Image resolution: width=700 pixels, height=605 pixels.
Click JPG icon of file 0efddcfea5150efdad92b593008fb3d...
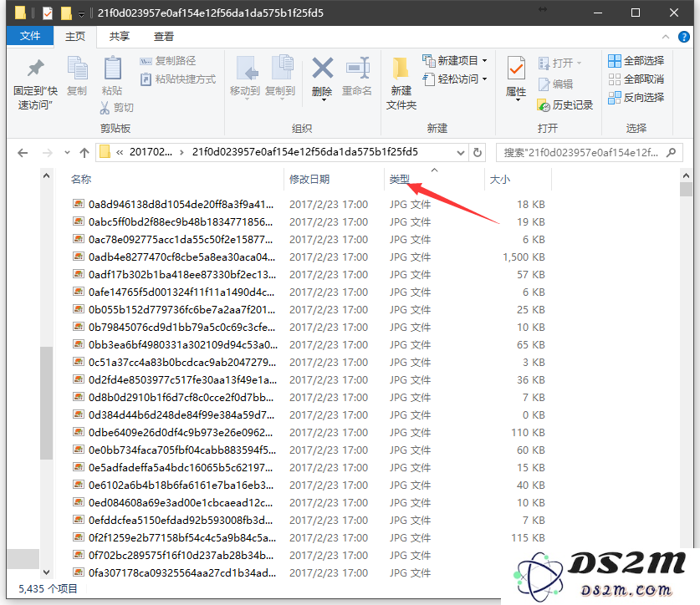pyautogui.click(x=79, y=520)
